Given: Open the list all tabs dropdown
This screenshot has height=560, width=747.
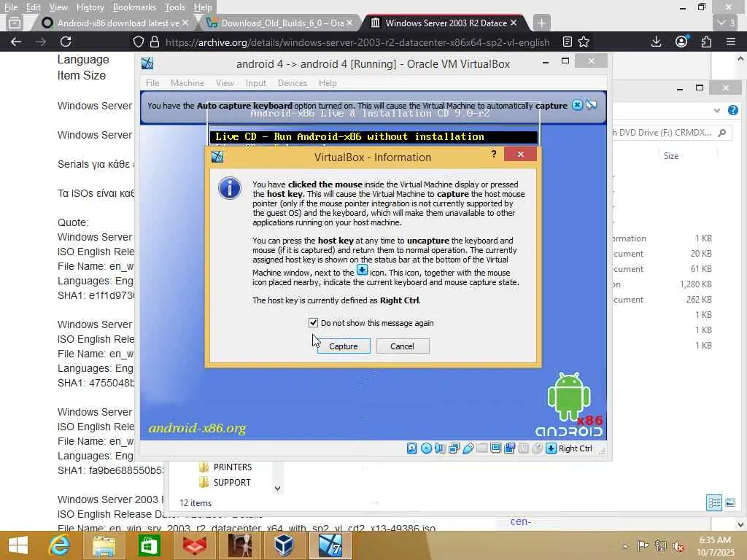Looking at the screenshot, I should click(x=726, y=23).
